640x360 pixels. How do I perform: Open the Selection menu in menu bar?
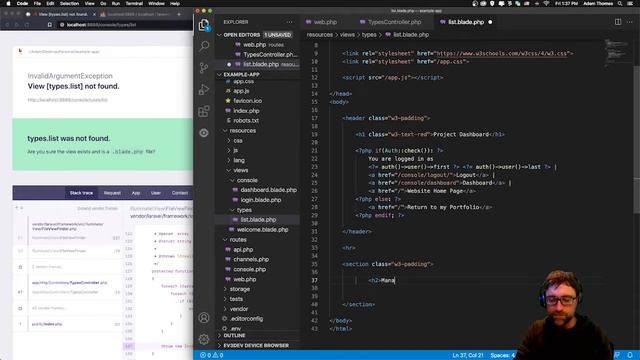tap(69, 4)
